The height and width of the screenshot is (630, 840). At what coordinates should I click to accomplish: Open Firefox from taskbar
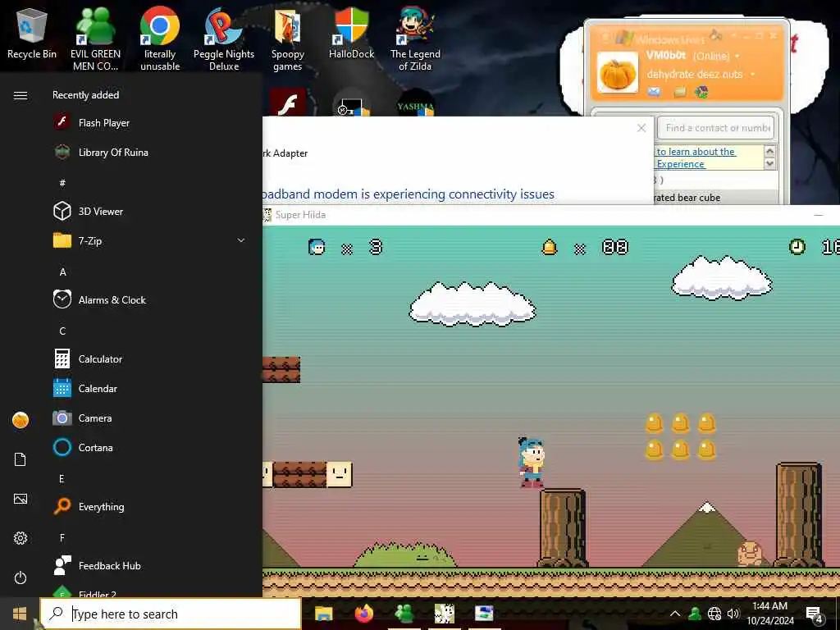[363, 614]
